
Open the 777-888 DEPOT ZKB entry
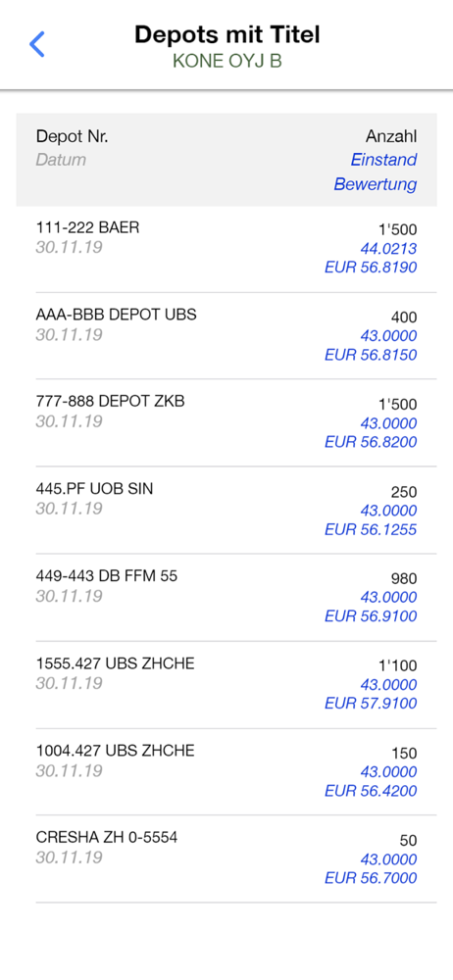click(226, 422)
